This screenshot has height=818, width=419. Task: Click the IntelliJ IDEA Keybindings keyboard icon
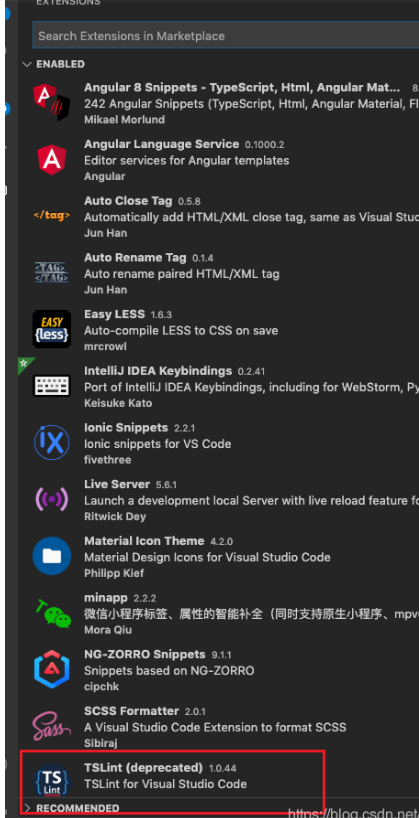click(x=52, y=386)
